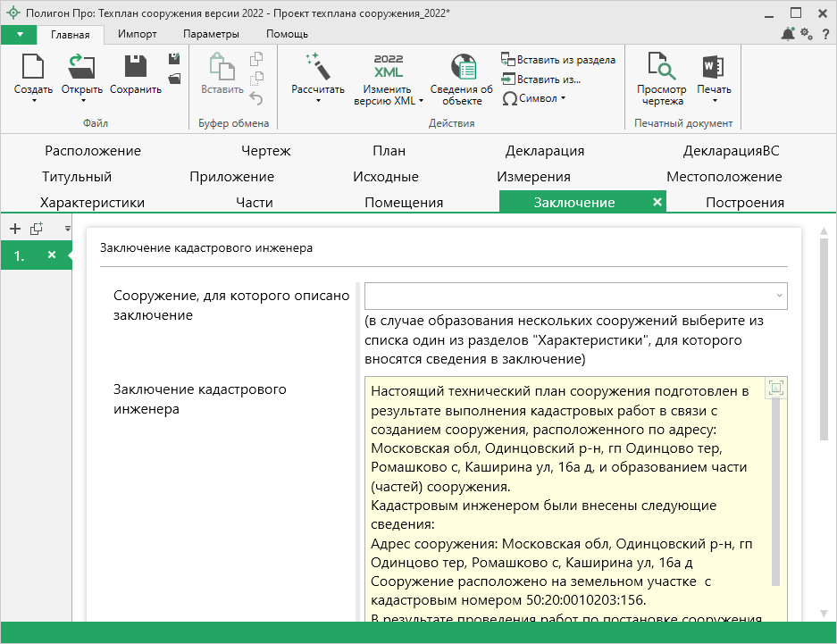This screenshot has height=644, width=837.
Task: Run Рассчитать magic wand tool
Action: tap(317, 68)
